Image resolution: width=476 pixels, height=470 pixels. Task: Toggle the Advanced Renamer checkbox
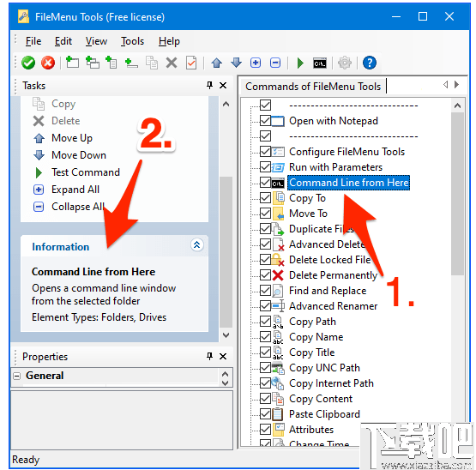(x=265, y=306)
